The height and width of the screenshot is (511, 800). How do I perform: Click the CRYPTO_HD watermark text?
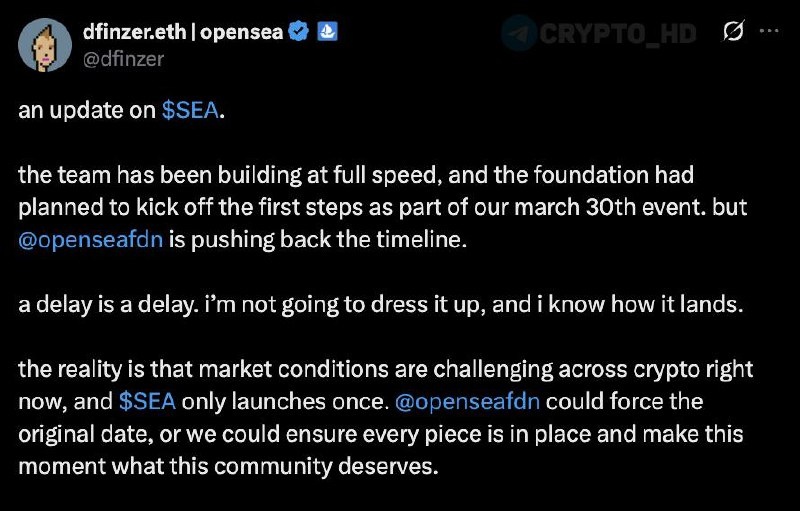coord(618,34)
